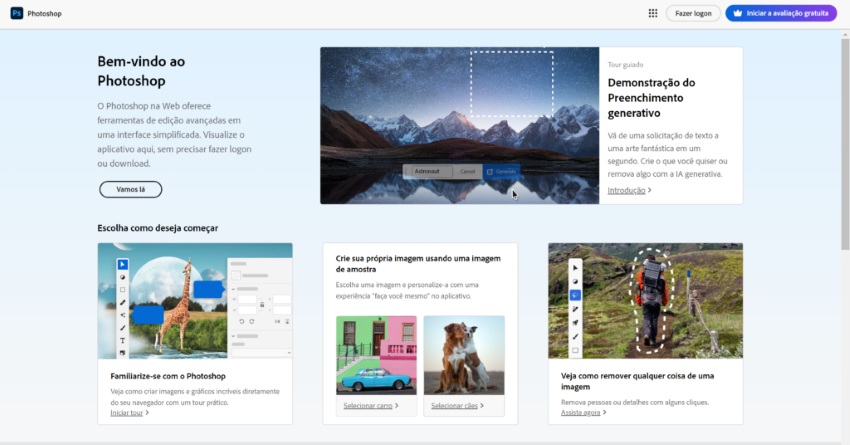Click the crown icon on the trial button
The height and width of the screenshot is (445, 850).
[x=738, y=14]
